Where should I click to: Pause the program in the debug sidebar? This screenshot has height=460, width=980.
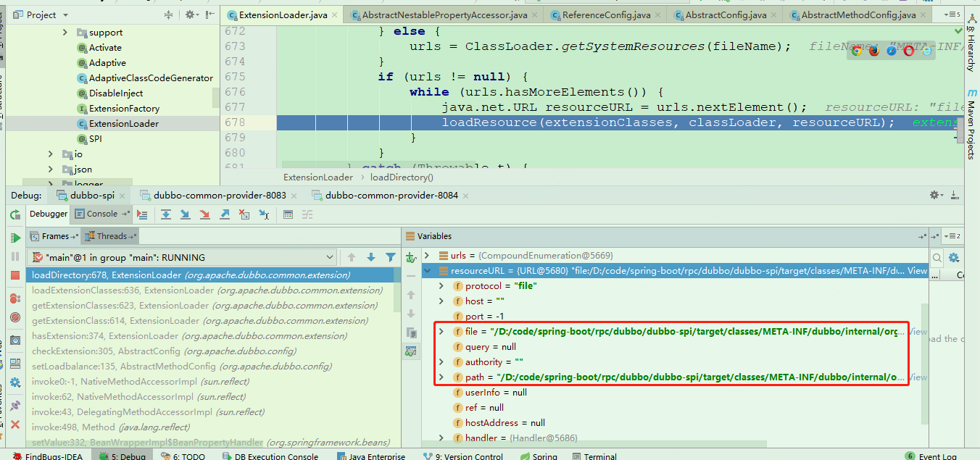(x=15, y=256)
